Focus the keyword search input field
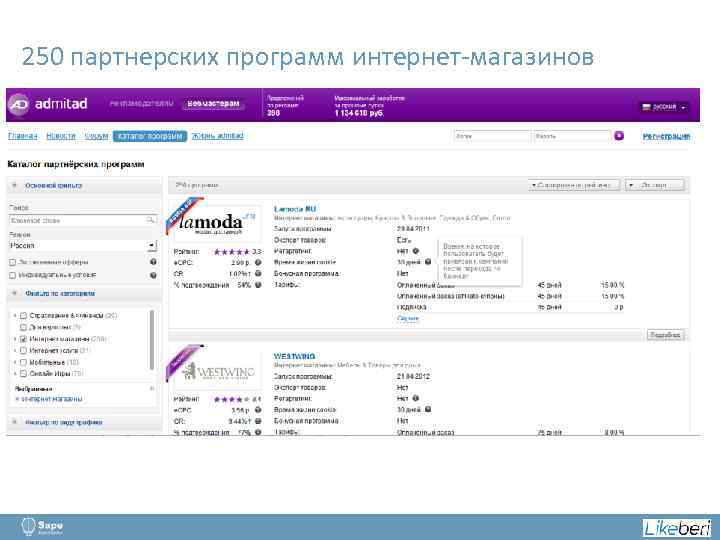Screen dimensions: 720x540 coord(83,220)
